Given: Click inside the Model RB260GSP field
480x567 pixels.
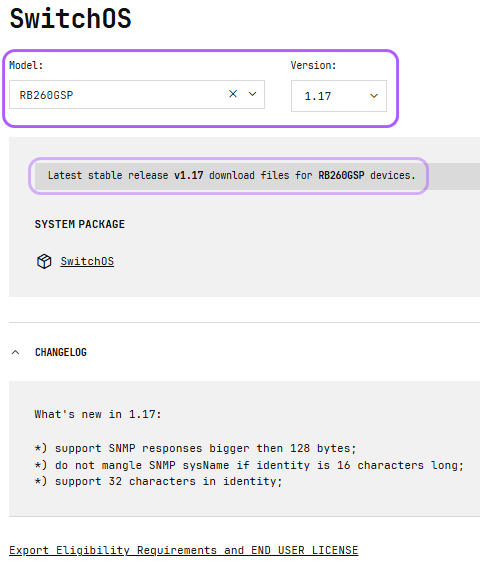Looking at the screenshot, I should [x=137, y=94].
